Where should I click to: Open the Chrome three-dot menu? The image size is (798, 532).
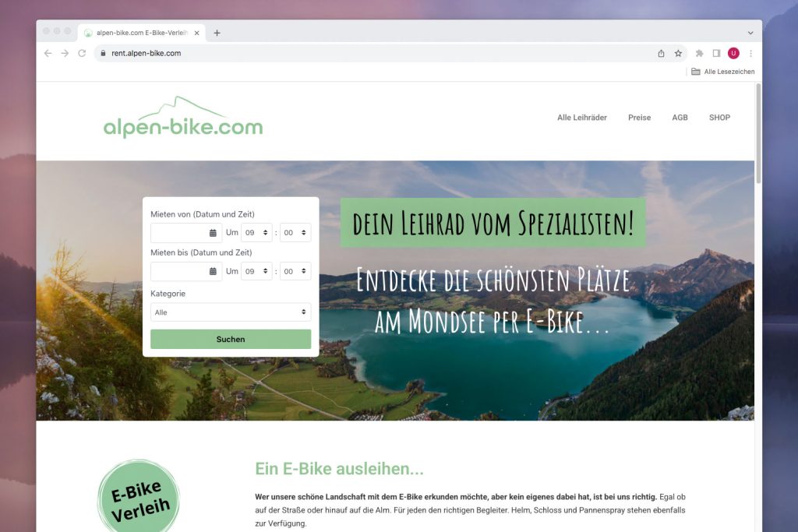[x=750, y=54]
